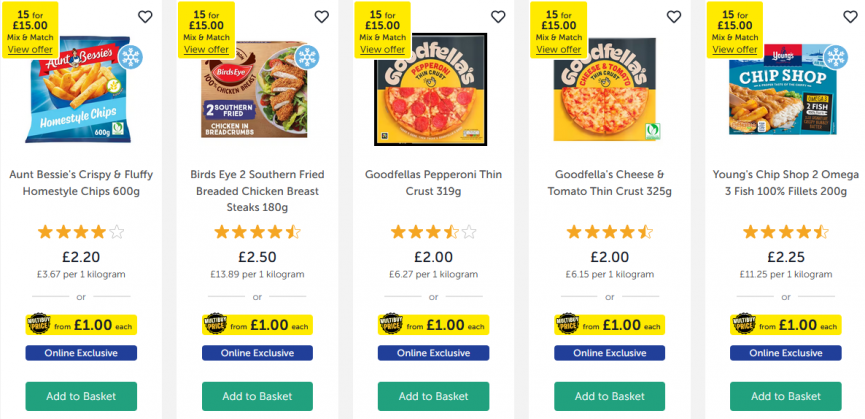This screenshot has height=419, width=865.
Task: Add Young's Chip Shop Fish to basket
Action: (x=786, y=396)
